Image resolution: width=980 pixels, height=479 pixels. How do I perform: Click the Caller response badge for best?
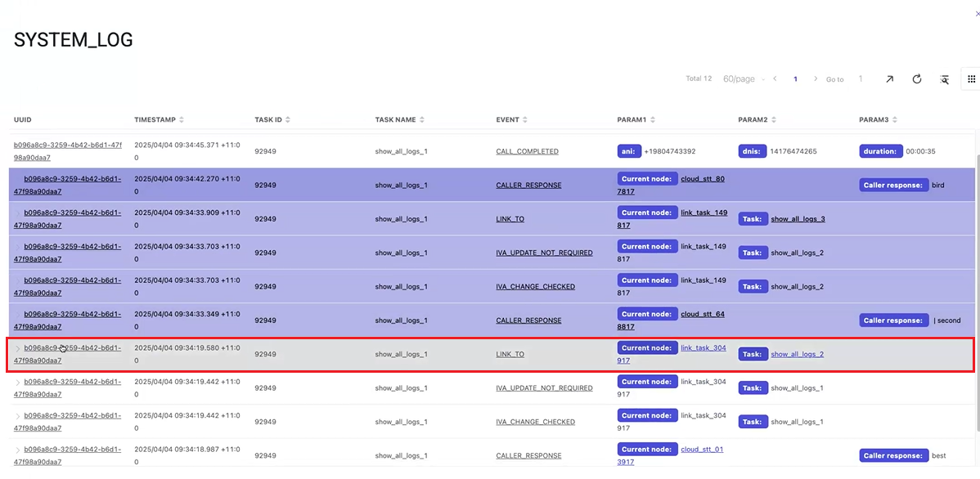click(x=894, y=455)
